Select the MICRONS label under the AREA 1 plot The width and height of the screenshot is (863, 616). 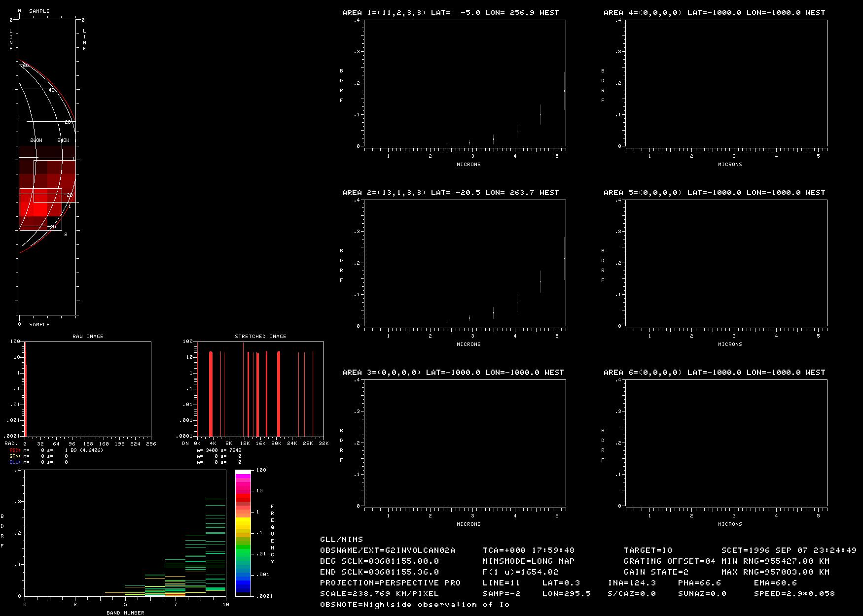click(x=468, y=165)
